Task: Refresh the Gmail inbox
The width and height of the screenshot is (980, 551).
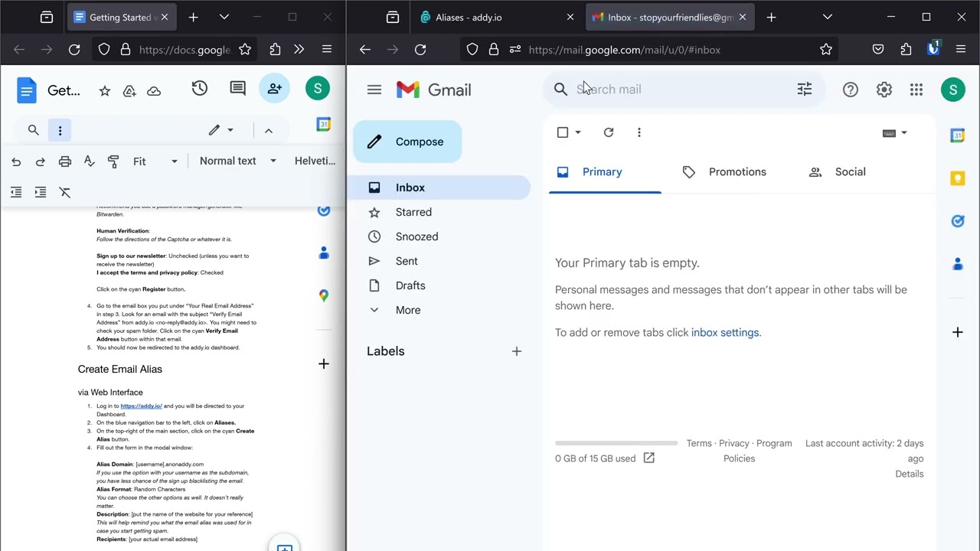Action: 609,132
